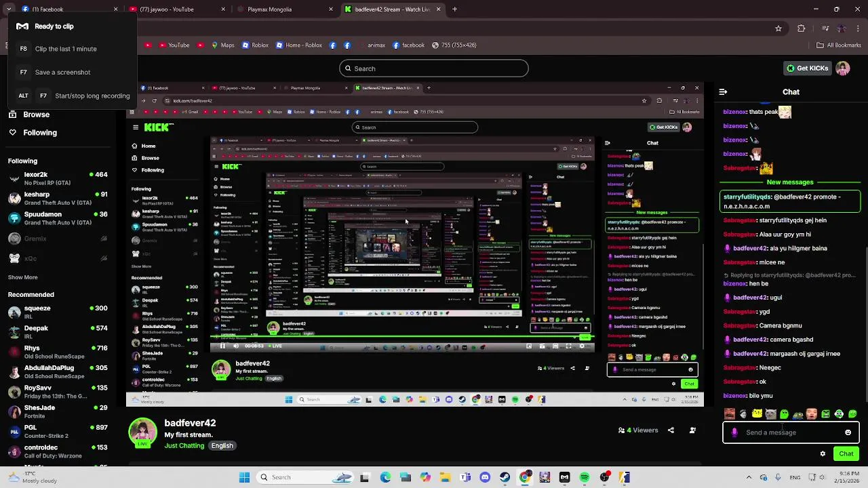Select the badfever42 Stream tab
Image resolution: width=868 pixels, height=488 pixels.
coord(393,9)
